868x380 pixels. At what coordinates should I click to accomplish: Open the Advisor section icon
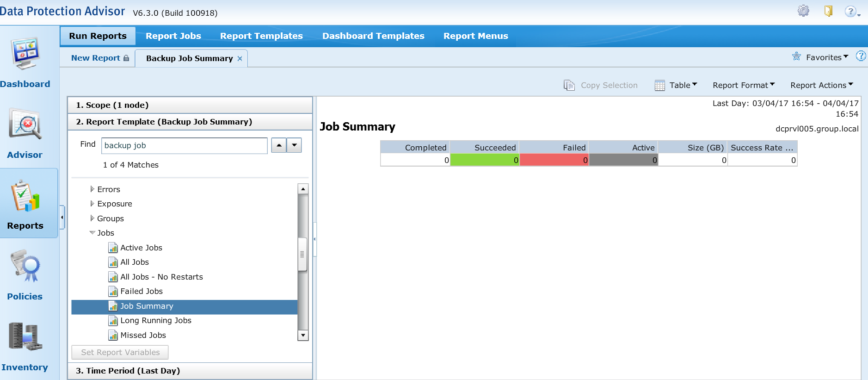[25, 124]
